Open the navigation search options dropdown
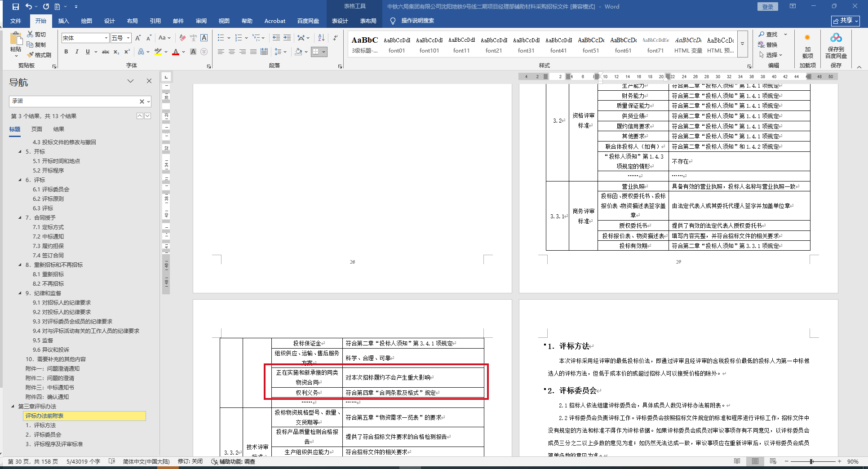Image resolution: width=868 pixels, height=469 pixels. point(148,102)
